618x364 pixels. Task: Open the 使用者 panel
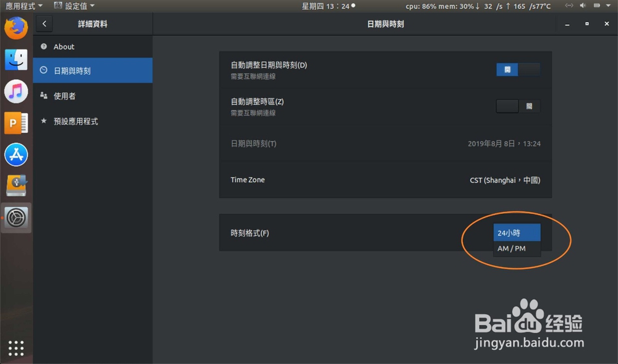click(93, 96)
